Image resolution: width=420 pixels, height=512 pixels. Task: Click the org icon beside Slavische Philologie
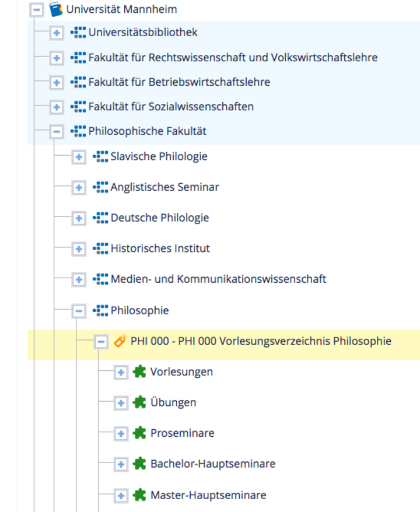point(100,156)
